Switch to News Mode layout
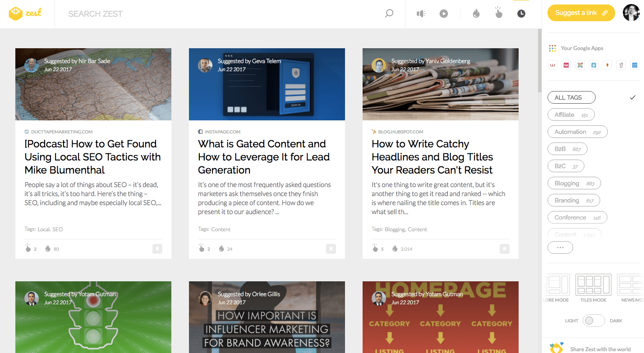 (x=630, y=288)
